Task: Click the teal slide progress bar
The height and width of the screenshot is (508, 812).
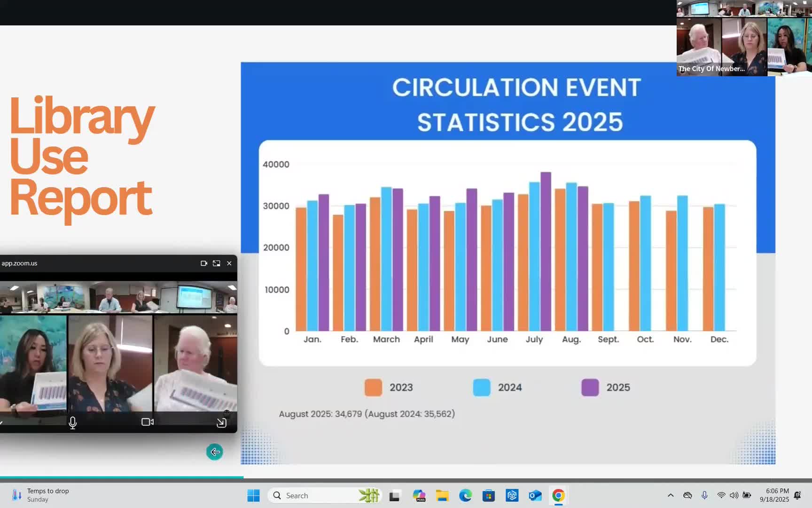Action: pos(122,477)
